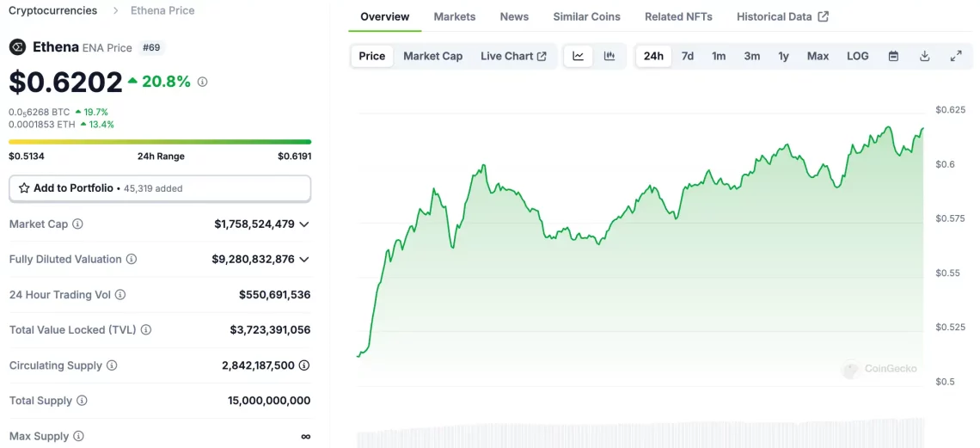Open the price change info icon next to 20.8%

pyautogui.click(x=203, y=81)
